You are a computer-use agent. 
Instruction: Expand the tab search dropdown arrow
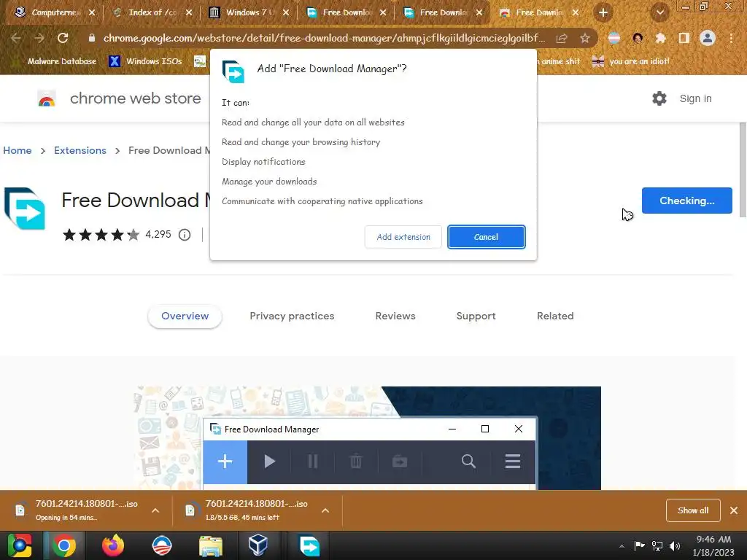click(660, 13)
